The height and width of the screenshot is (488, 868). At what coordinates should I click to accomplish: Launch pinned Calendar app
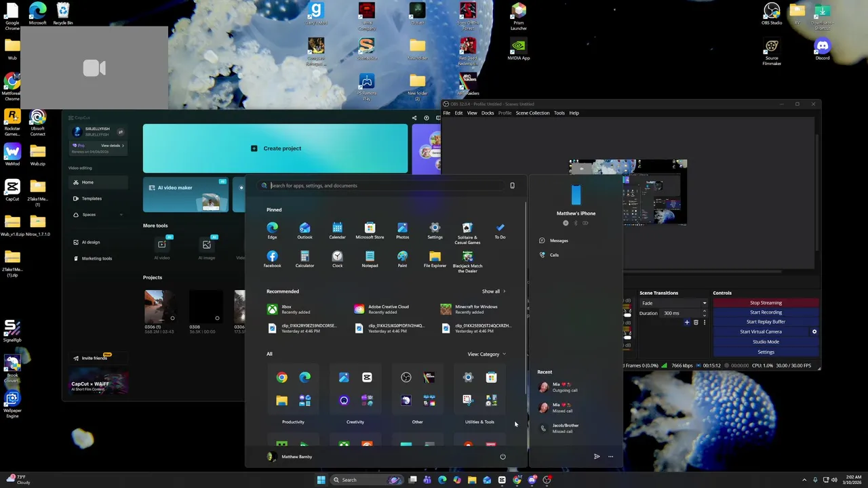click(337, 230)
